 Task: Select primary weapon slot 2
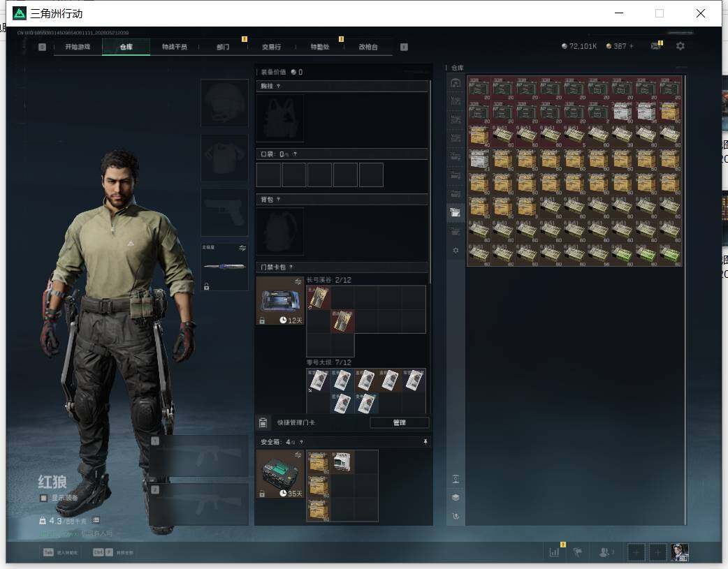point(200,505)
